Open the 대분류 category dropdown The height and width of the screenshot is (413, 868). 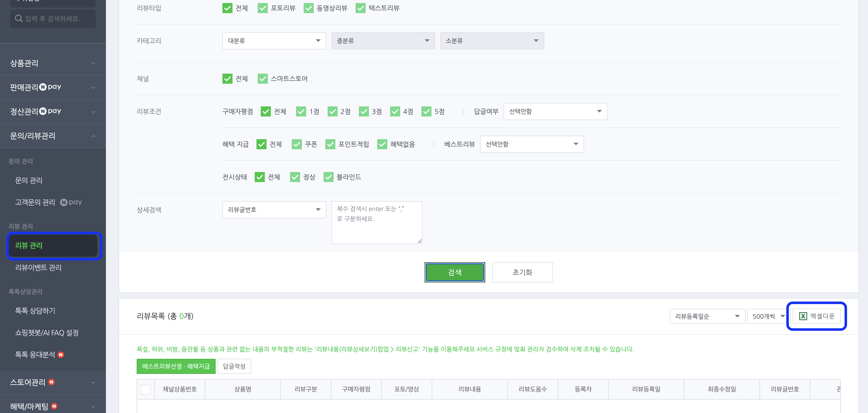274,41
